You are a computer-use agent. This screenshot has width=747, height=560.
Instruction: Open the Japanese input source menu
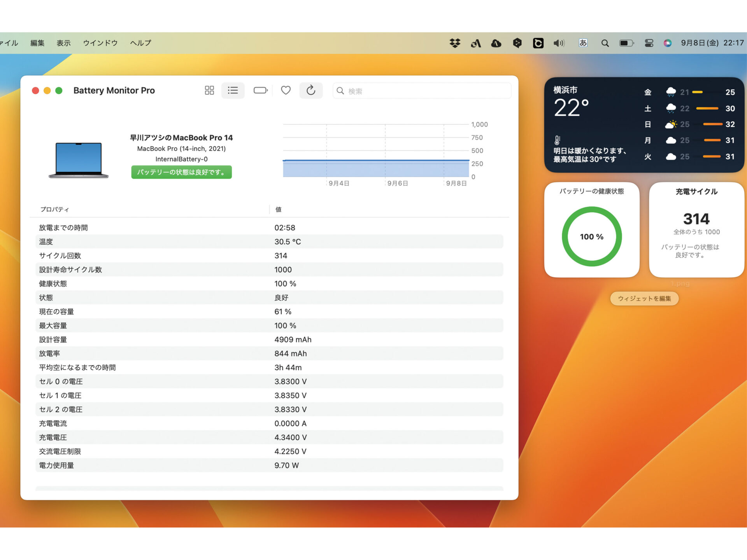pos(583,43)
